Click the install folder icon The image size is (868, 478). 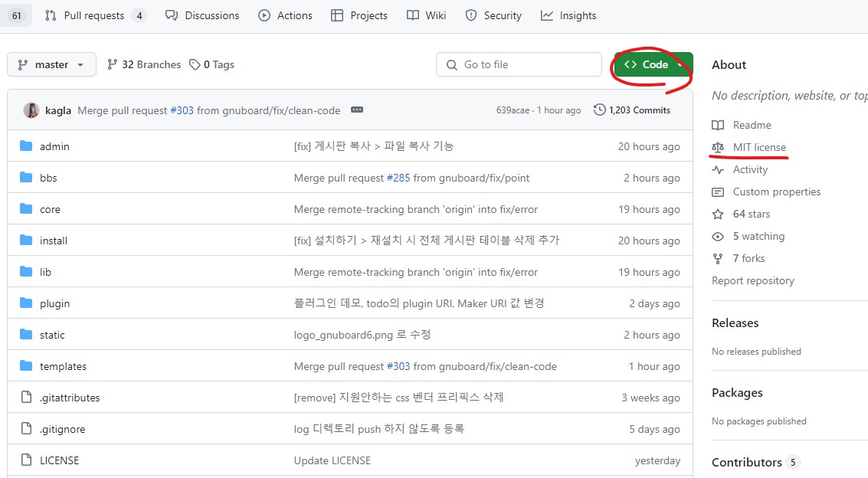26,240
